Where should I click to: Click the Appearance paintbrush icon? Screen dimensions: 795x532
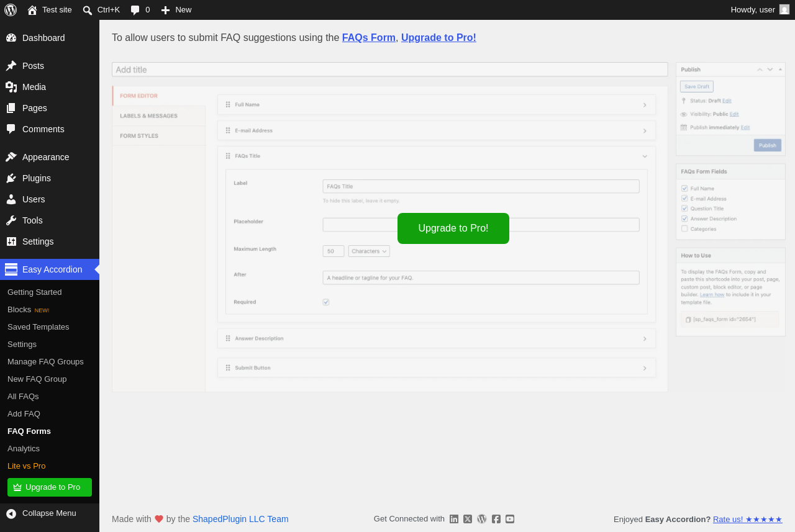tap(11, 157)
